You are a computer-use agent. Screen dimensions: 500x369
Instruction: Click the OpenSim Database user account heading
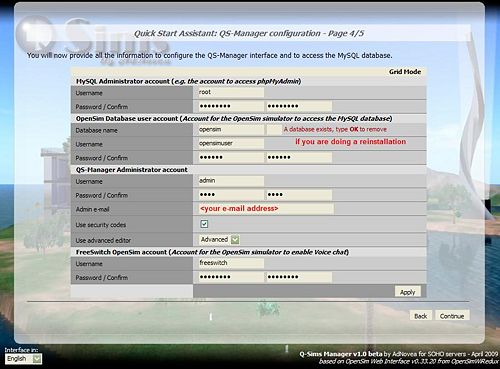pyautogui.click(x=234, y=119)
